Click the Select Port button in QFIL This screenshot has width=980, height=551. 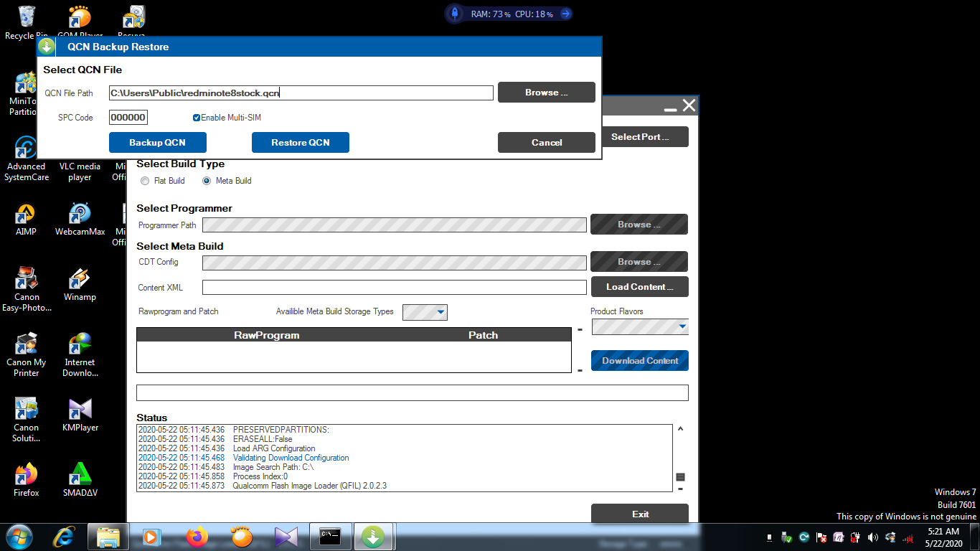pos(644,136)
